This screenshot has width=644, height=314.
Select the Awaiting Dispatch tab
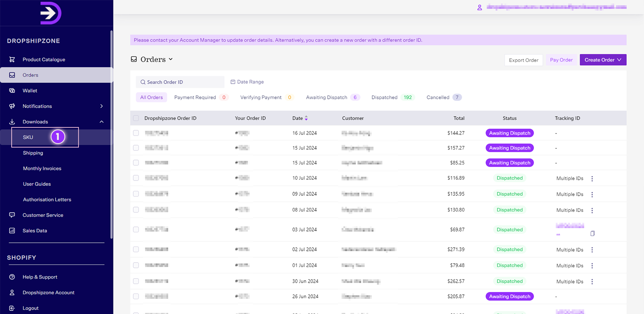pyautogui.click(x=332, y=97)
